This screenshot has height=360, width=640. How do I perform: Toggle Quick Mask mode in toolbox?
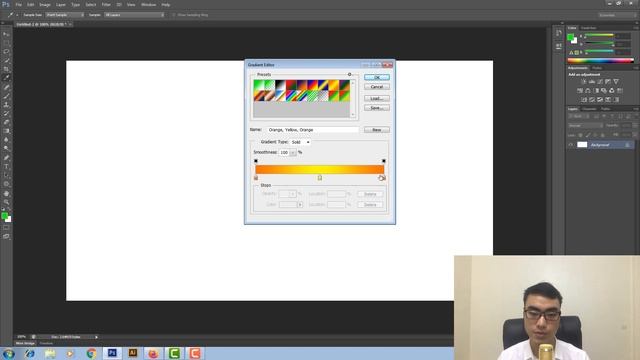(x=6, y=228)
